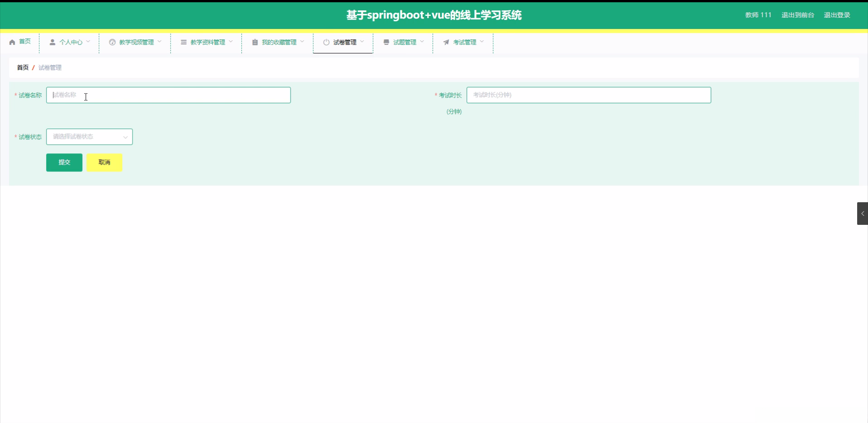Screen dimensions: 868x423
Task: Cancel the form with 取消 button
Action: click(104, 162)
